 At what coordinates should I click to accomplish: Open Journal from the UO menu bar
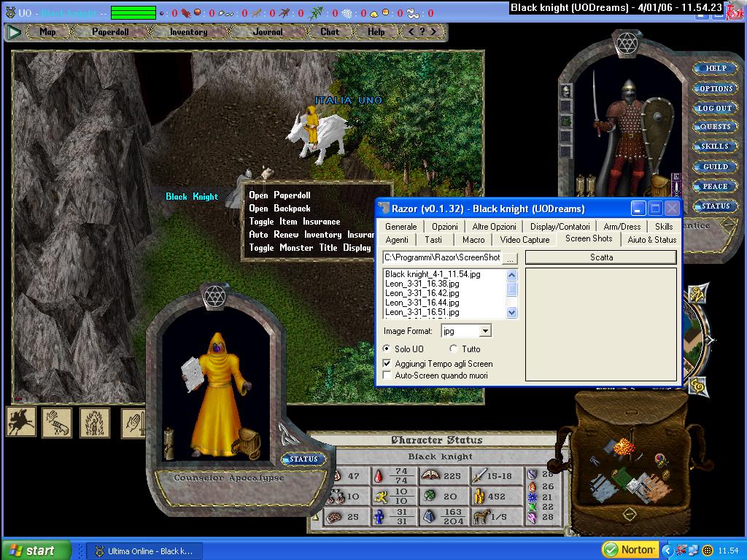[x=267, y=32]
